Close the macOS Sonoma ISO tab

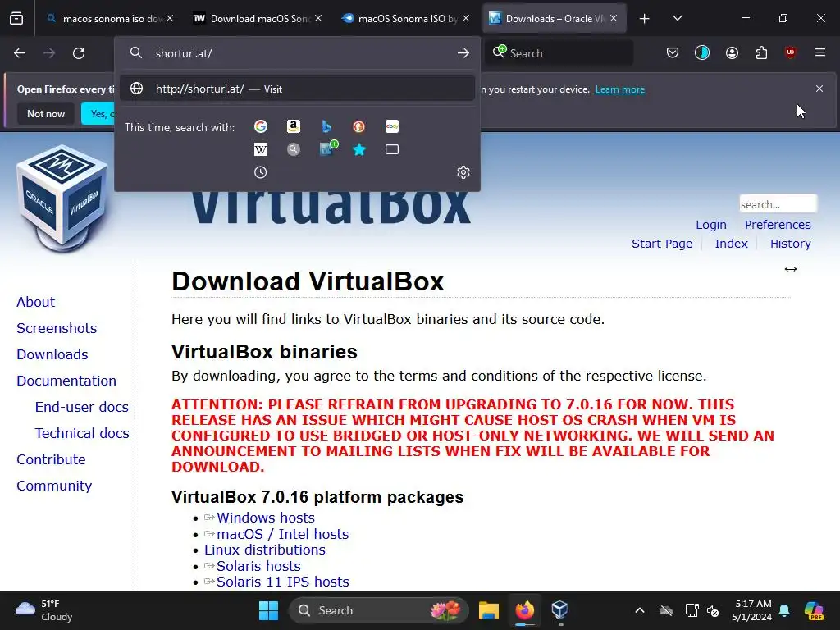[466, 18]
